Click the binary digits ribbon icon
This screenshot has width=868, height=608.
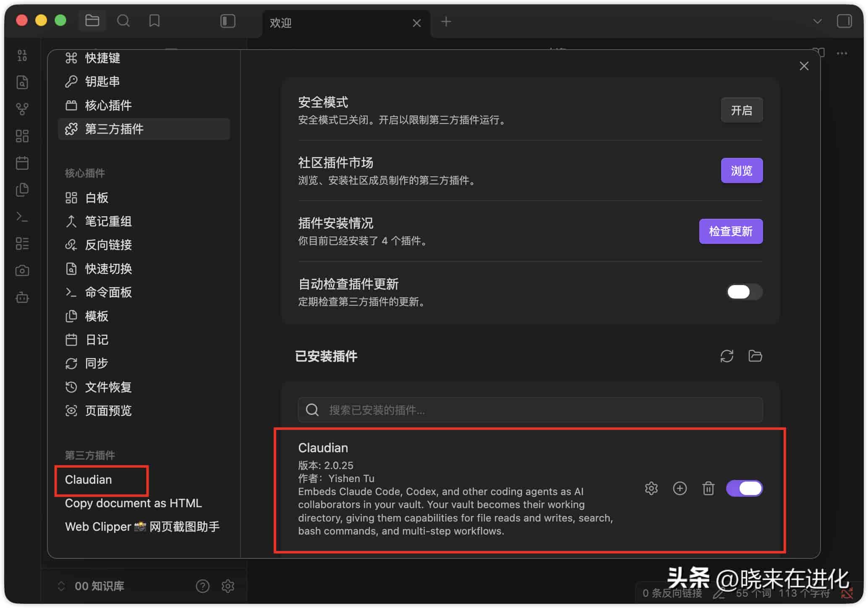pyautogui.click(x=22, y=55)
